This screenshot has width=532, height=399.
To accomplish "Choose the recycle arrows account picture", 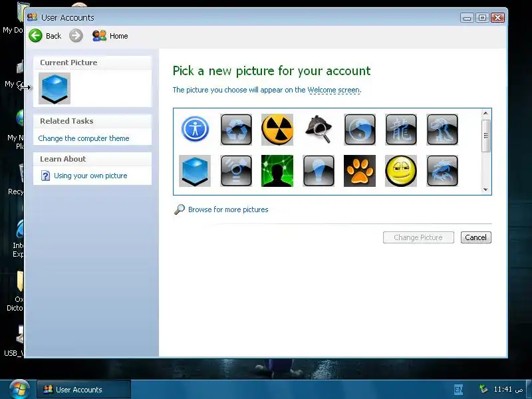I will pos(236,129).
